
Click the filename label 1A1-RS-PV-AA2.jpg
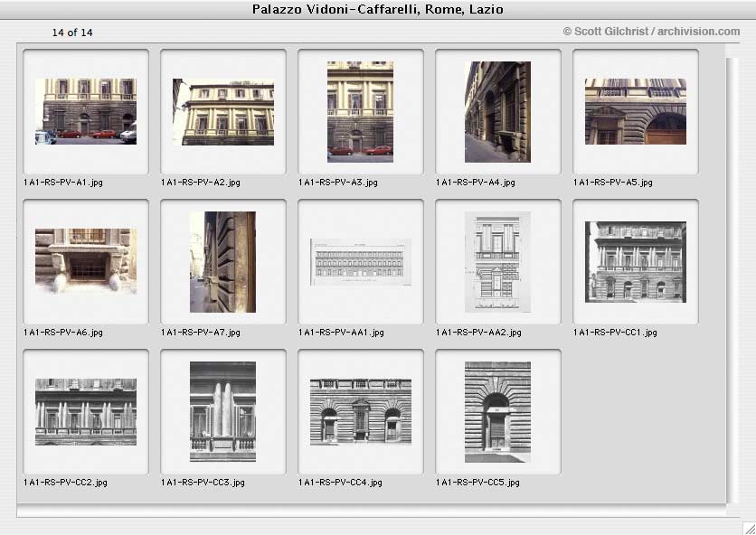[x=478, y=332]
